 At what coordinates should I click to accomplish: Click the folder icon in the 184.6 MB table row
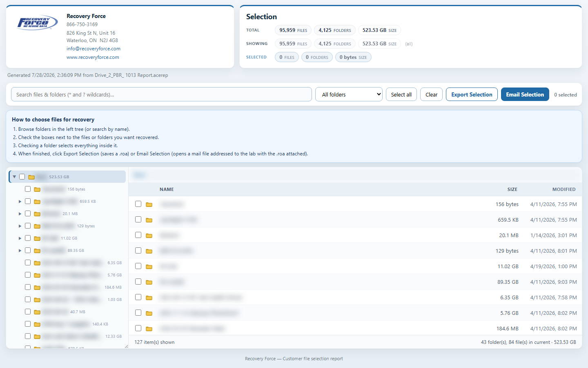pyautogui.click(x=149, y=329)
